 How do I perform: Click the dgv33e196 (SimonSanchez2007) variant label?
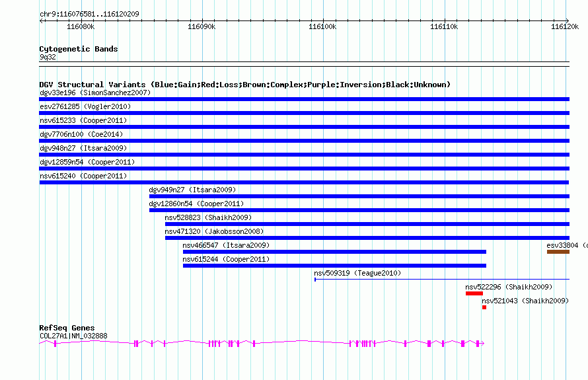tap(95, 93)
